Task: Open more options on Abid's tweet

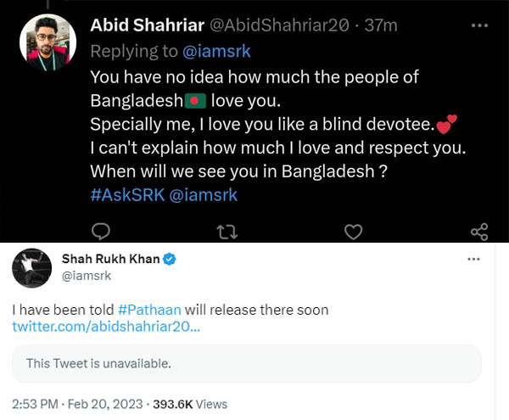Action: pyautogui.click(x=479, y=25)
